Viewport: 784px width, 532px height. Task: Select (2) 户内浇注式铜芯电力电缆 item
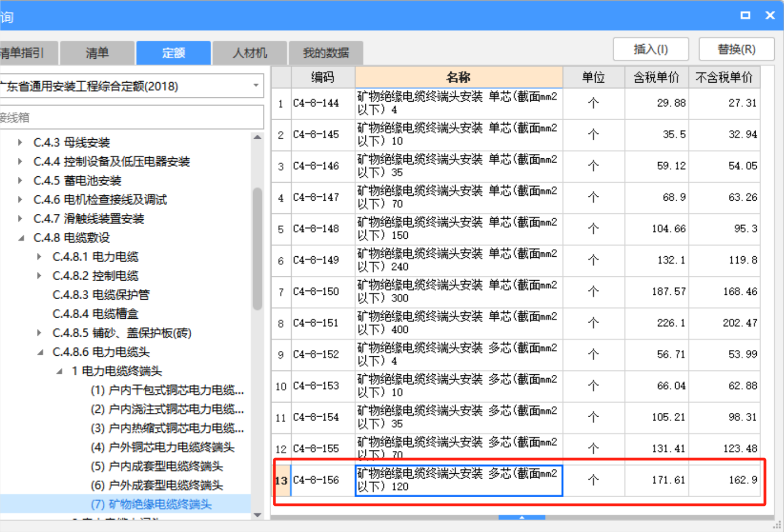click(167, 409)
